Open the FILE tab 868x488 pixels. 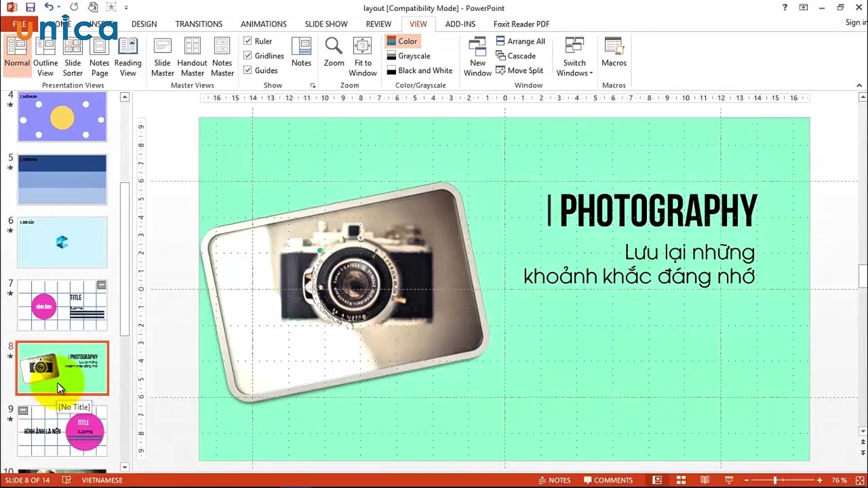click(x=18, y=24)
